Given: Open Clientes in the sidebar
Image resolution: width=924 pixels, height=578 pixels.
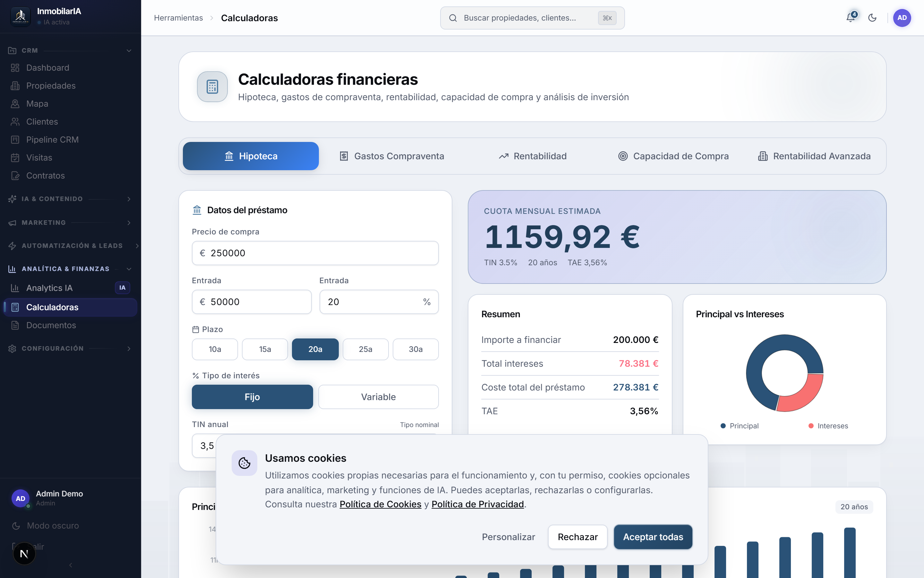Looking at the screenshot, I should coord(70,122).
